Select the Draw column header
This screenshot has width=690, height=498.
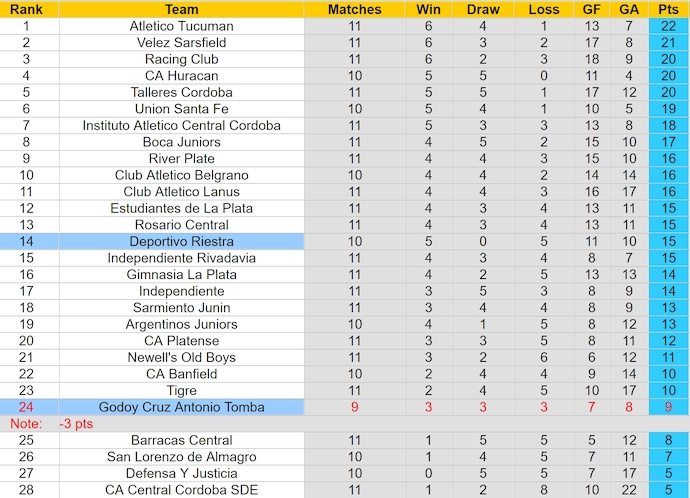(483, 9)
